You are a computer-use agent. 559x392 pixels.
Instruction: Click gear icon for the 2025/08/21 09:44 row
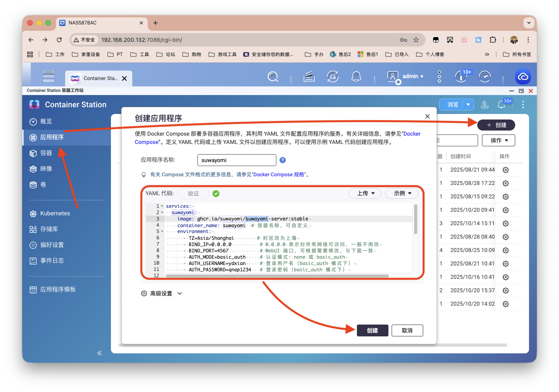click(506, 170)
